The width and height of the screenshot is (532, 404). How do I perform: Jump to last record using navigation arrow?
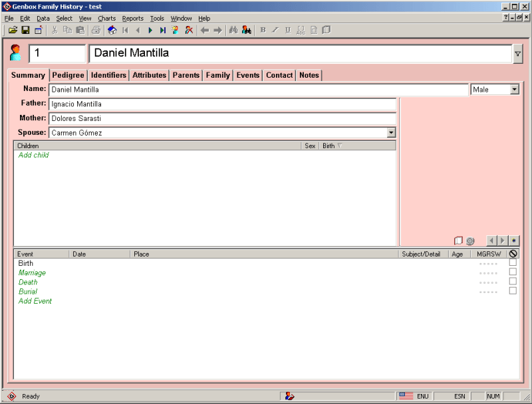coord(162,30)
